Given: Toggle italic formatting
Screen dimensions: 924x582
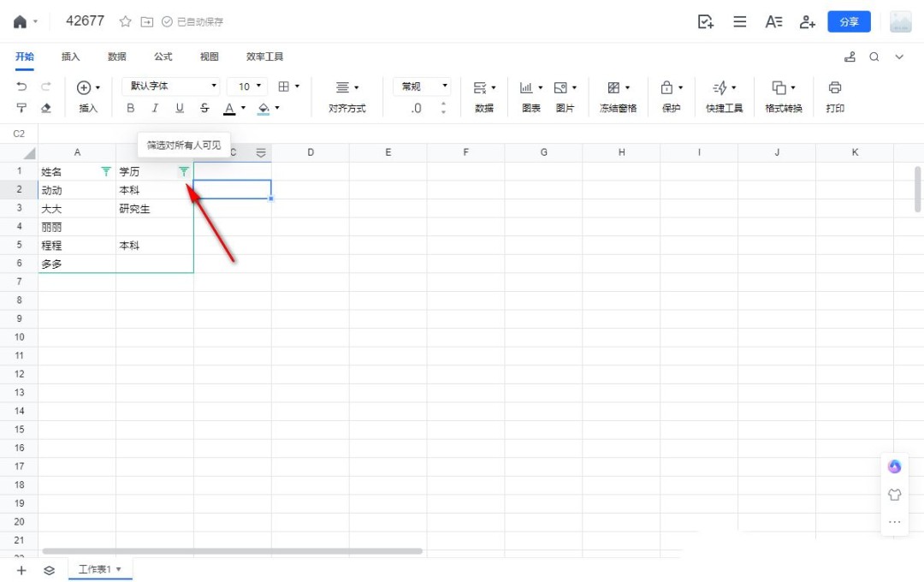Looking at the screenshot, I should (155, 108).
